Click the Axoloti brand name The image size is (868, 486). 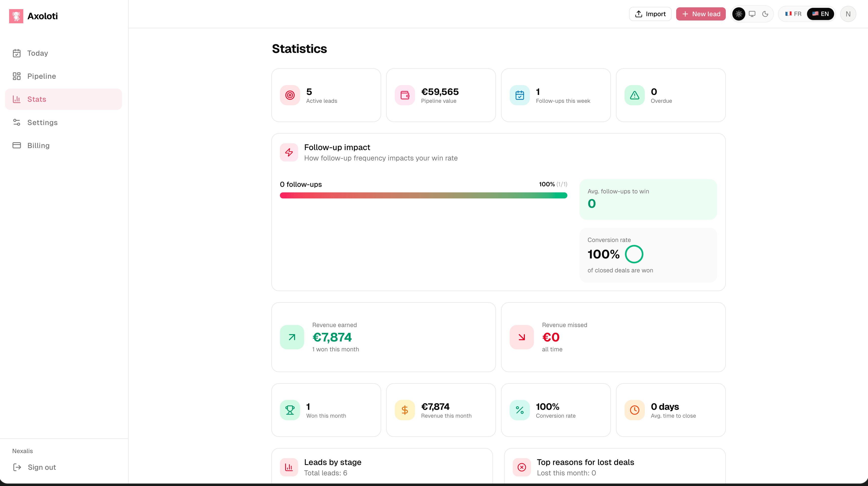(43, 16)
